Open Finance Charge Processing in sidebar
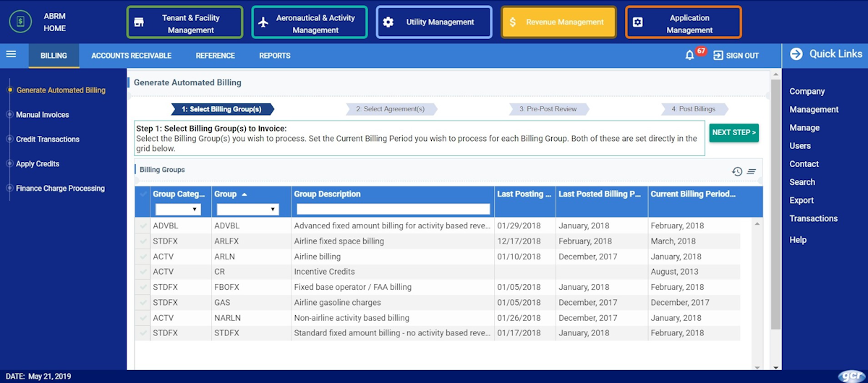 [x=60, y=189]
